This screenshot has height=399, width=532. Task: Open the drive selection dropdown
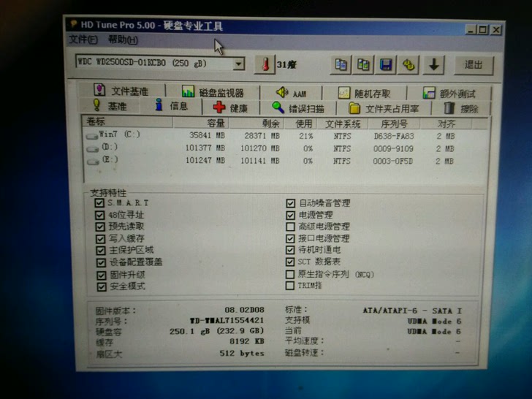click(x=239, y=64)
